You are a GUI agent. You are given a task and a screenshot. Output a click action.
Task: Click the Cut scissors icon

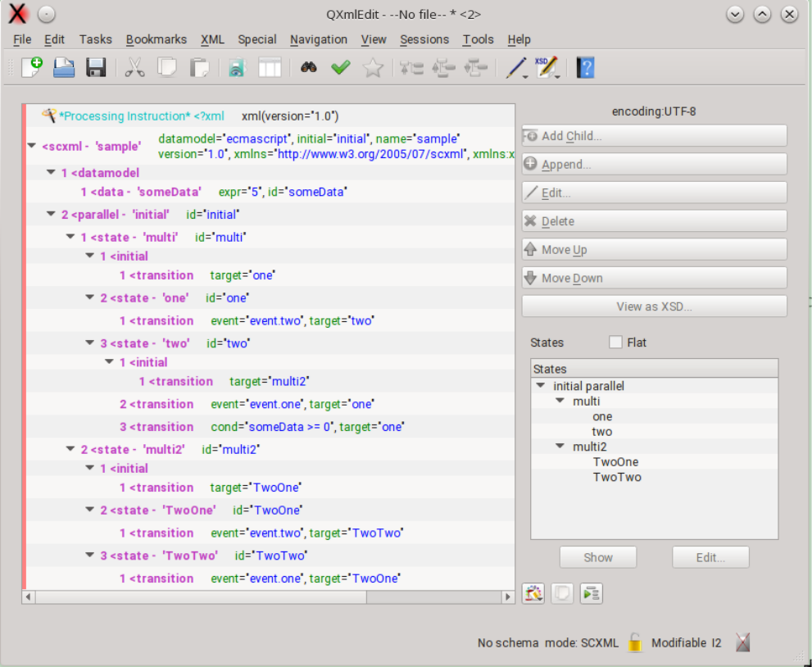(134, 68)
